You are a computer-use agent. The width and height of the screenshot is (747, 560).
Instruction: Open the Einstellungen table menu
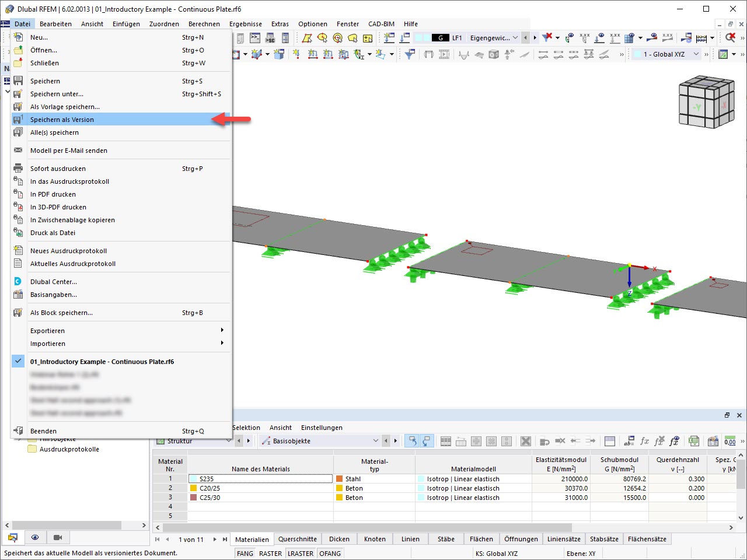(x=322, y=428)
